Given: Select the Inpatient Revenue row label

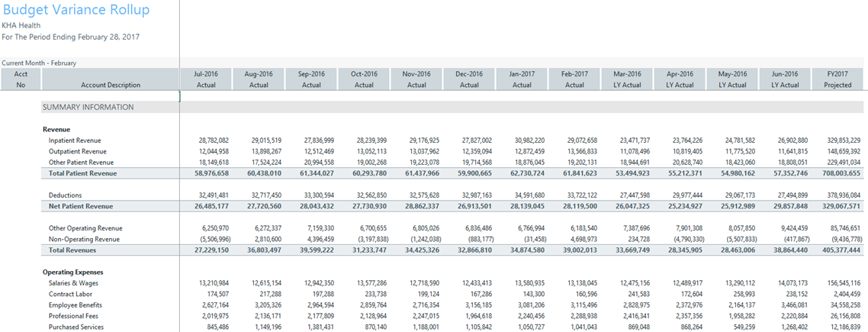Looking at the screenshot, I should pos(75,141).
